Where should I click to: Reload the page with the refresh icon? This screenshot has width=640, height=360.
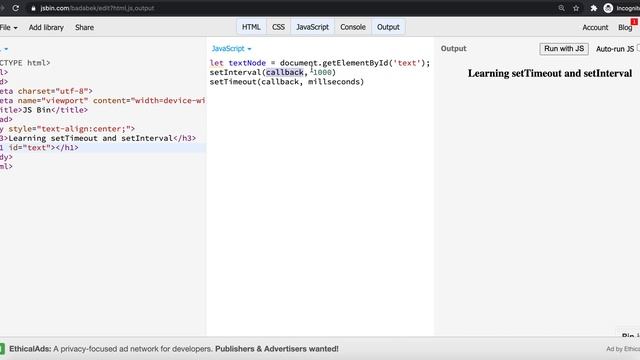[x=16, y=8]
